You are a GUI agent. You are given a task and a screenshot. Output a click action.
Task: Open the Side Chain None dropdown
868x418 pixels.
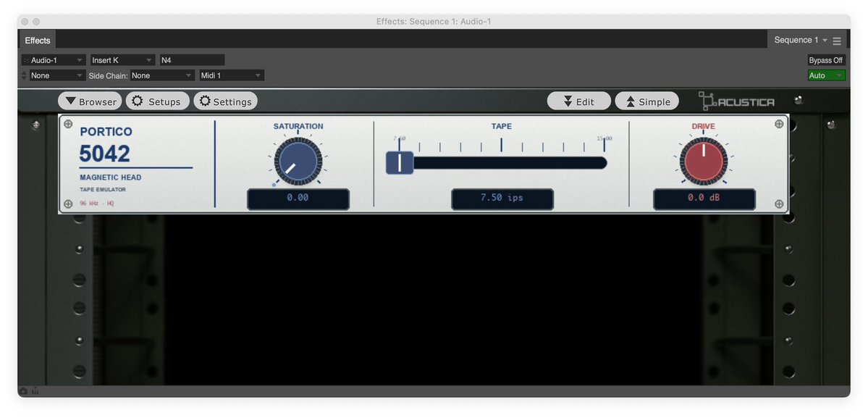[162, 75]
